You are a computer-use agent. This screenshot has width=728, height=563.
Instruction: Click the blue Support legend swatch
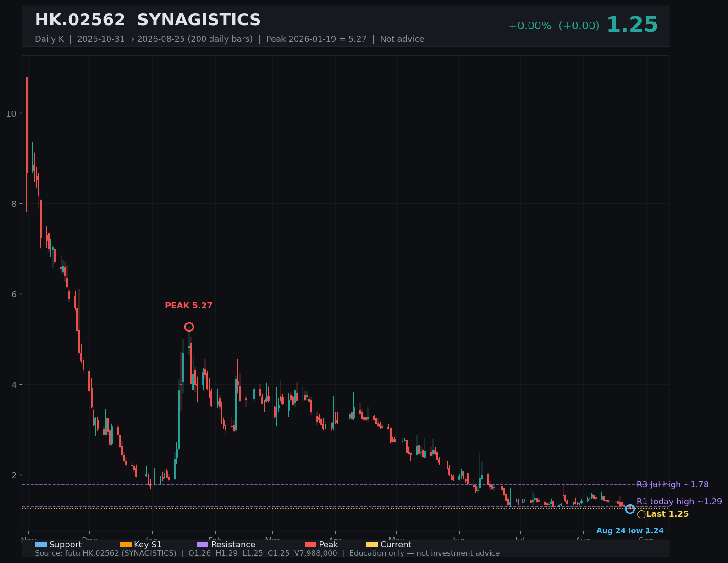click(41, 545)
